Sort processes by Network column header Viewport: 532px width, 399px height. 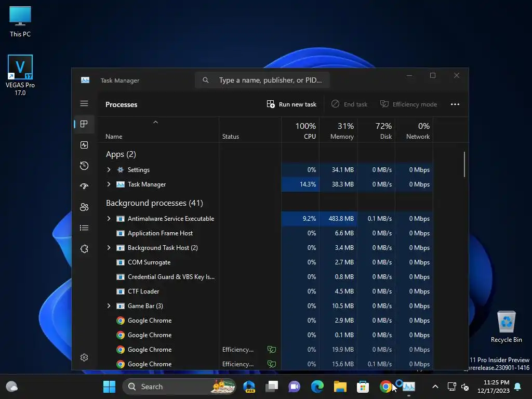pyautogui.click(x=414, y=130)
